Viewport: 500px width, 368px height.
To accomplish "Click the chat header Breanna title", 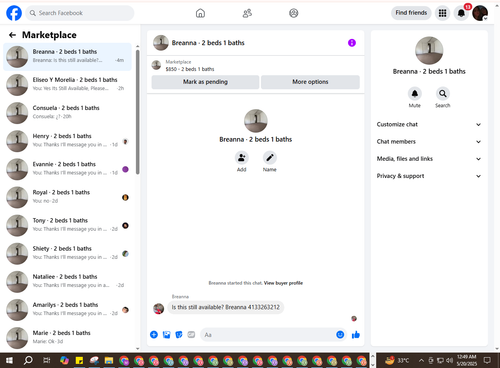I will 208,43.
